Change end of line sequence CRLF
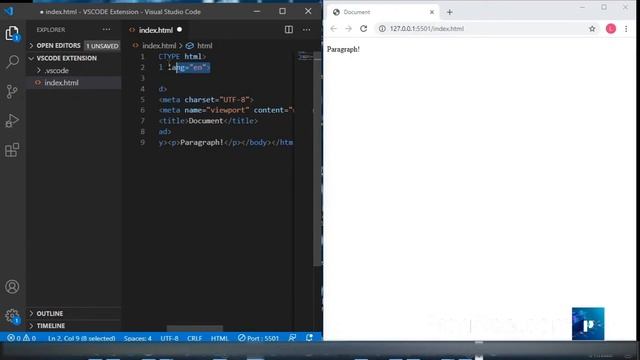The width and height of the screenshot is (640, 360). (x=195, y=338)
